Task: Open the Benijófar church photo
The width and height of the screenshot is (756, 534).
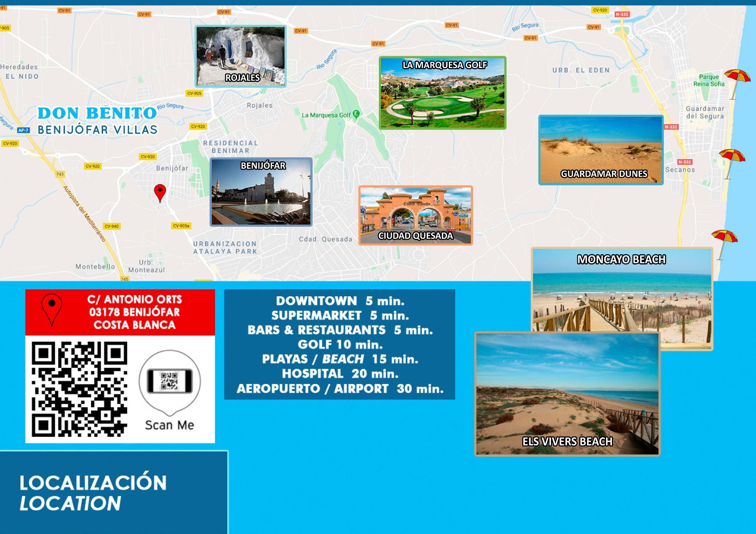Action: click(261, 192)
